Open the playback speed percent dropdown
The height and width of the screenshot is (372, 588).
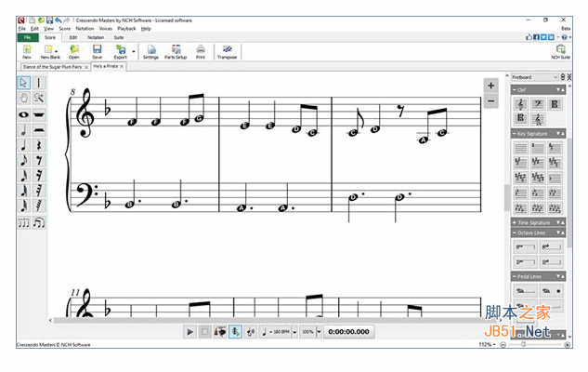pos(320,332)
